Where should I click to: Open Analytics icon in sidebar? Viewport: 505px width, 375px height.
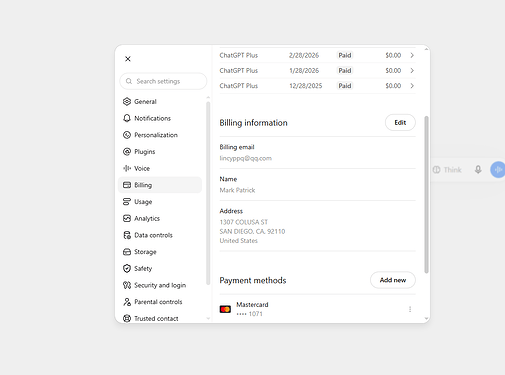[127, 218]
